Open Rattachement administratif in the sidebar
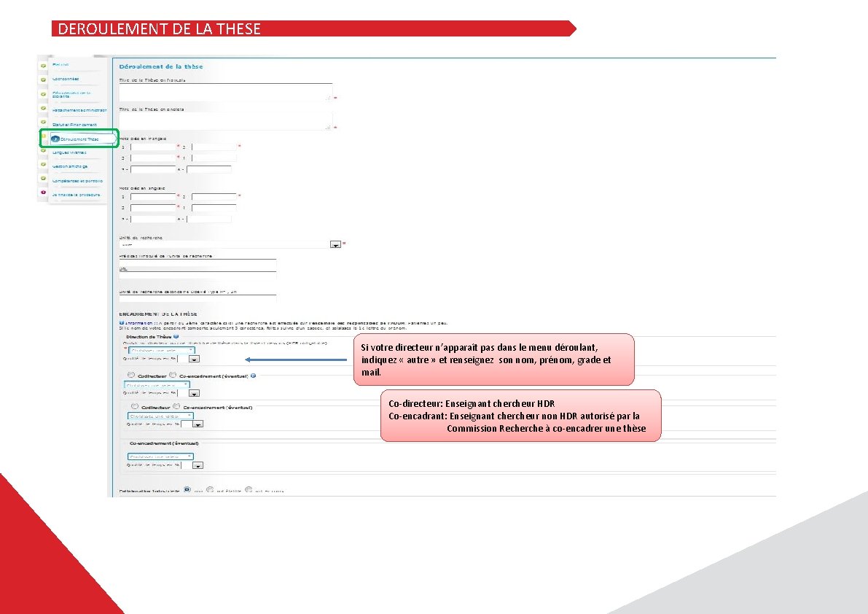Image resolution: width=868 pixels, height=614 pixels. [x=79, y=110]
